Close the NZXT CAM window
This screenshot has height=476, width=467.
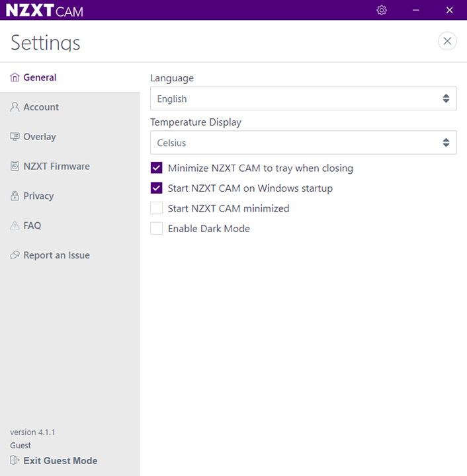[449, 10]
